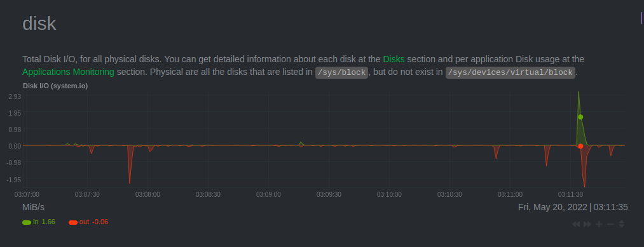Click the 03:09:00 time axis label

pos(269,194)
